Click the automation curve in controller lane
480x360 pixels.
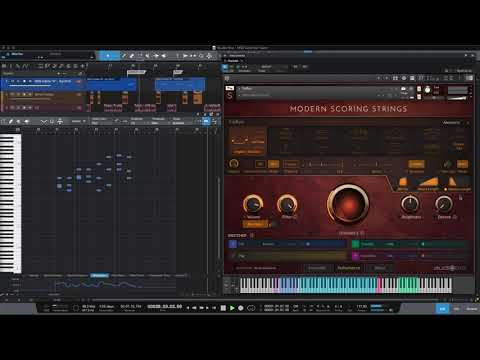(x=100, y=284)
